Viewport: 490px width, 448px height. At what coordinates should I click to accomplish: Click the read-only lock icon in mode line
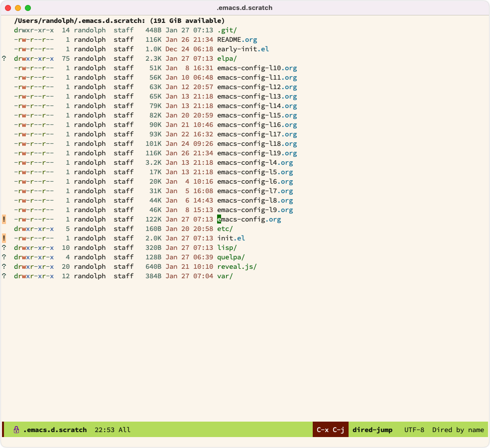[16, 430]
